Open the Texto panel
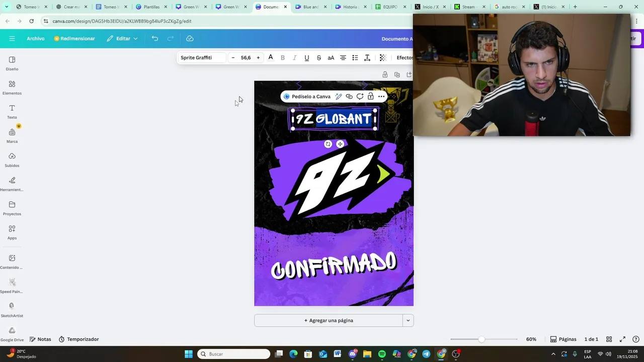Image resolution: width=644 pixels, height=362 pixels. click(x=12, y=112)
